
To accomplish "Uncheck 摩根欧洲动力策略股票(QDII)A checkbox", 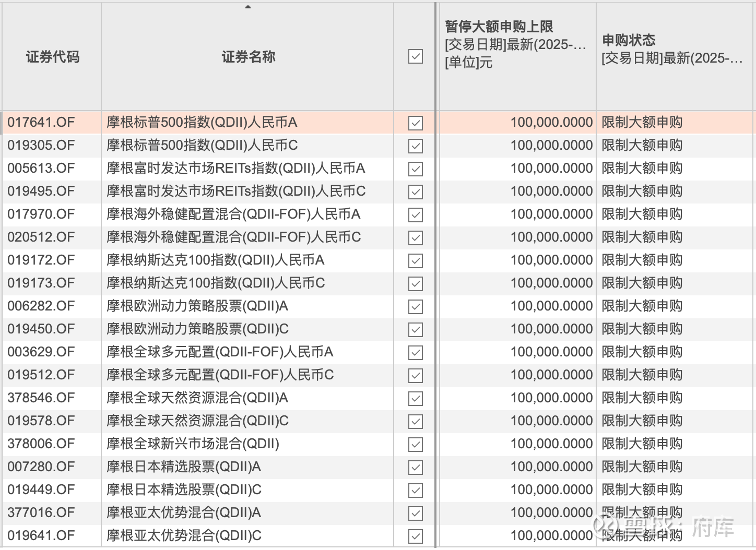I will [x=414, y=306].
